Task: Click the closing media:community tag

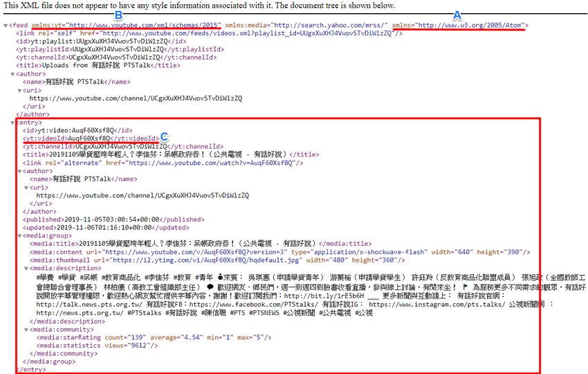Action: point(64,354)
